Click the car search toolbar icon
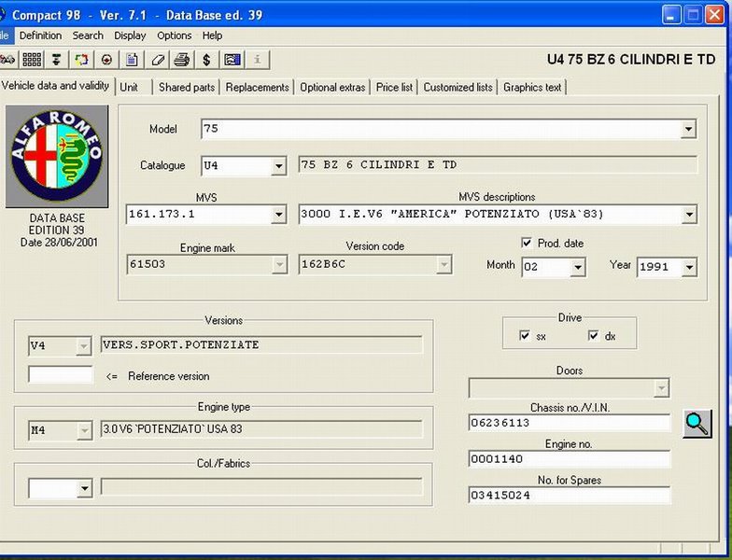The width and height of the screenshot is (732, 560). (x=7, y=60)
